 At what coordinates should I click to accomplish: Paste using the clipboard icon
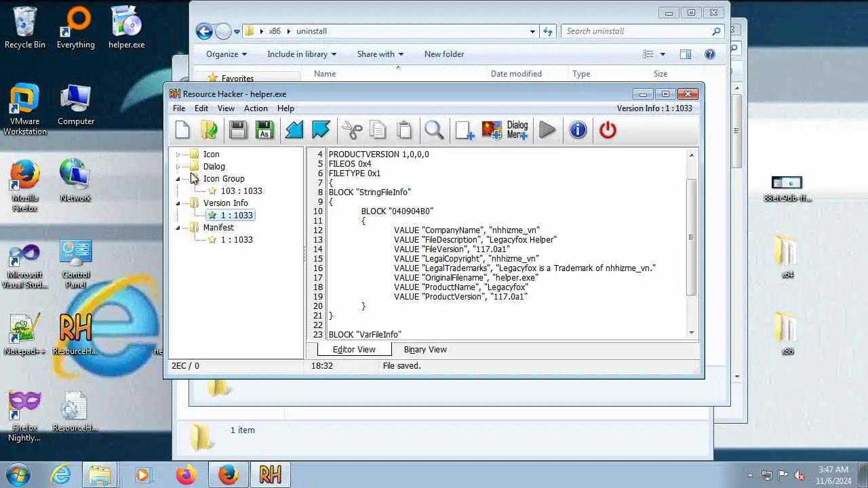[x=404, y=129]
